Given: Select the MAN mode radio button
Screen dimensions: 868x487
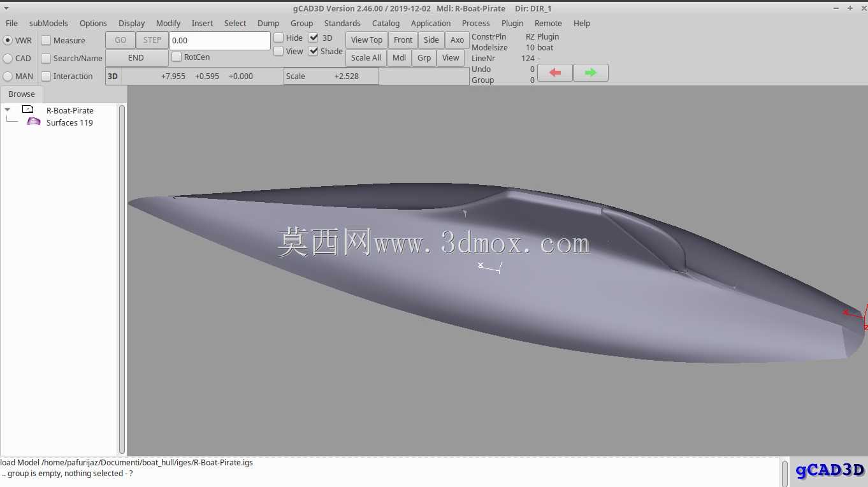Looking at the screenshot, I should 8,76.
